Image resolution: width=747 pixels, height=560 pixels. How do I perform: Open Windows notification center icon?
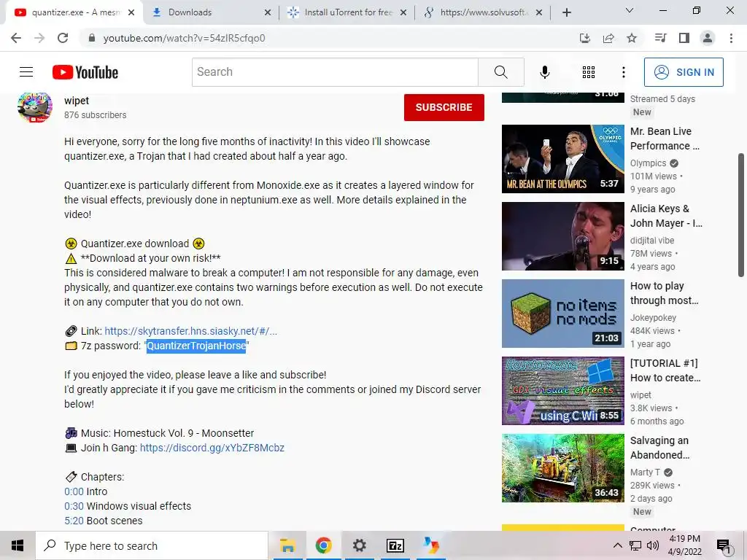click(724, 545)
